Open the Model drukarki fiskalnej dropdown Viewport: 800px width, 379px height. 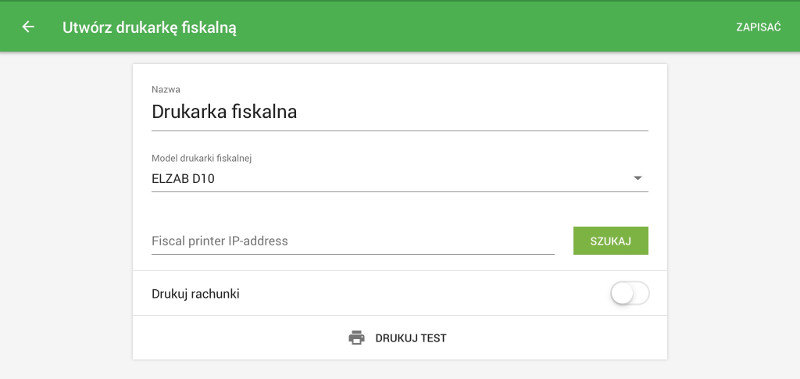pyautogui.click(x=399, y=179)
